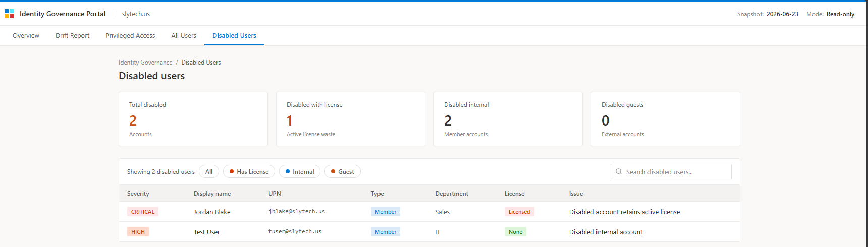Viewport: 868px width, 247px height.
Task: Filter by Has License chip
Action: coord(249,171)
